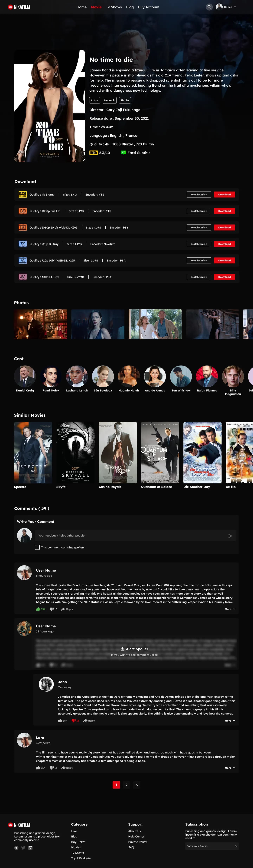Click the 4K Bluray quality badge icon
The image size is (253, 868).
point(23,195)
